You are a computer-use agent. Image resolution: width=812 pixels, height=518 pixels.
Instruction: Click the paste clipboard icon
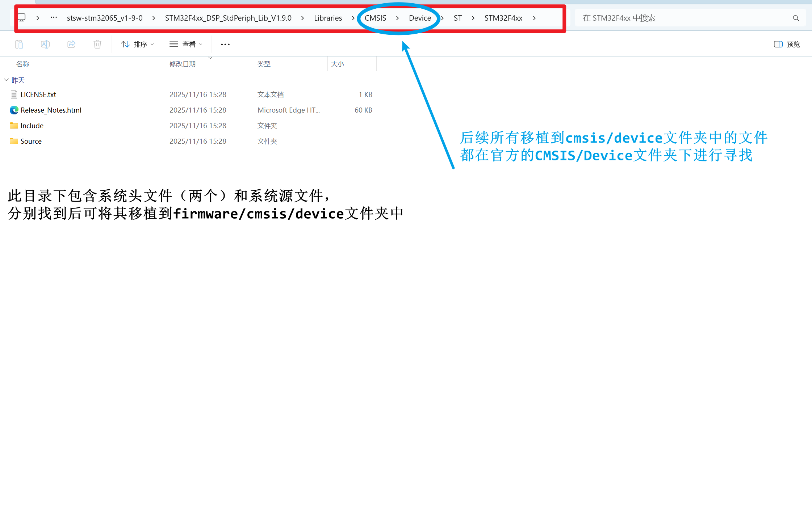(x=19, y=44)
